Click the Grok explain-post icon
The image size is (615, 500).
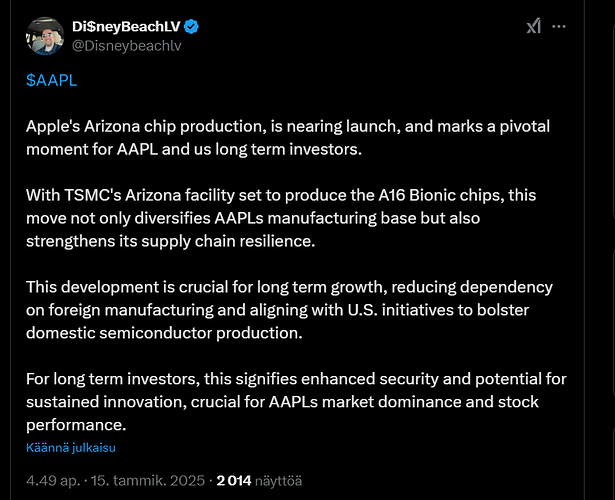[x=533, y=26]
